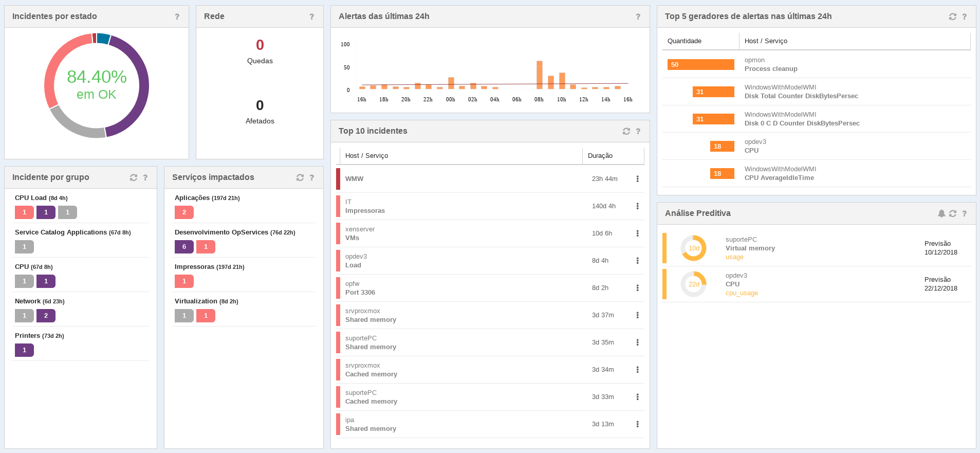Open help icon for Rede panel
Image resolution: width=980 pixels, height=453 pixels.
click(311, 16)
